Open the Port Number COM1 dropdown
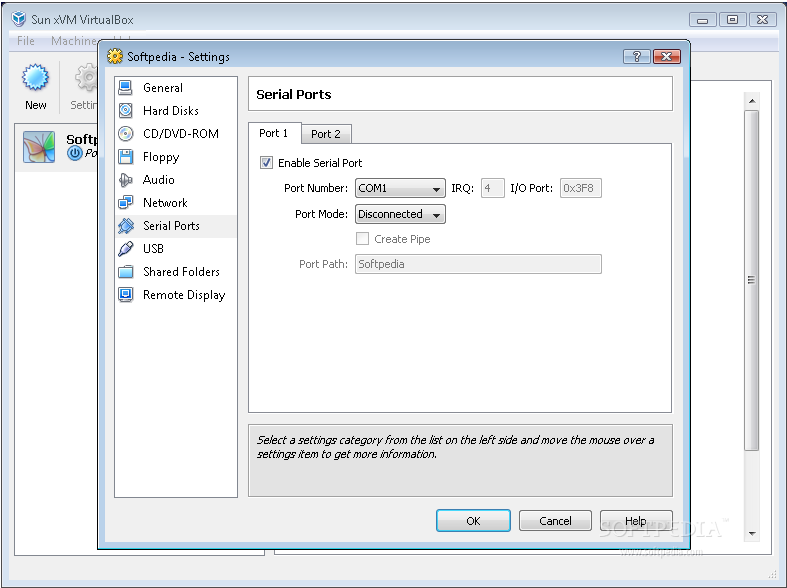Viewport: 787px width, 588px height. coord(400,188)
